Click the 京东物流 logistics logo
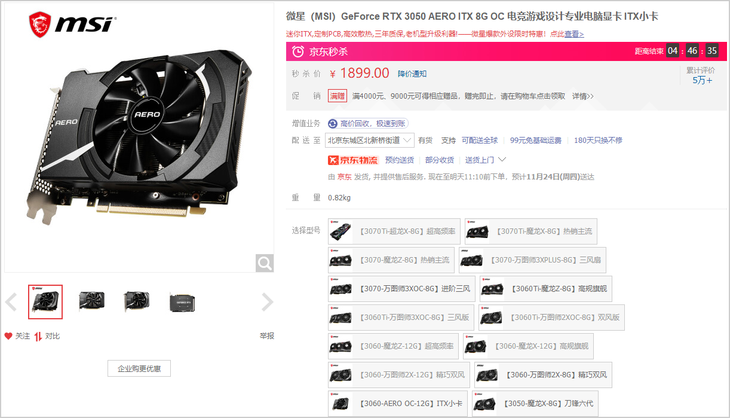This screenshot has width=730, height=418. coord(353,160)
